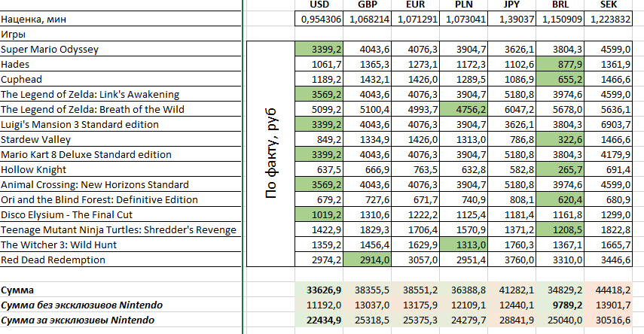Select the 'Super Mario Odyssey' game name cell

(x=121, y=49)
